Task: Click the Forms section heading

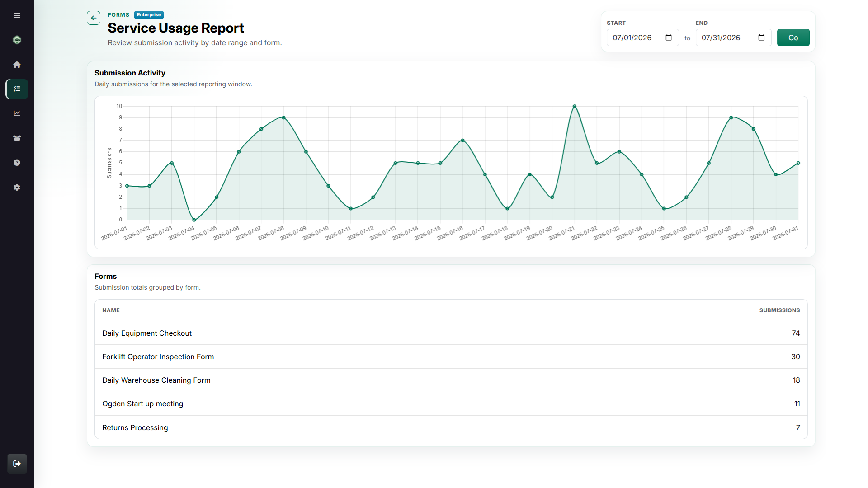Action: click(x=105, y=276)
